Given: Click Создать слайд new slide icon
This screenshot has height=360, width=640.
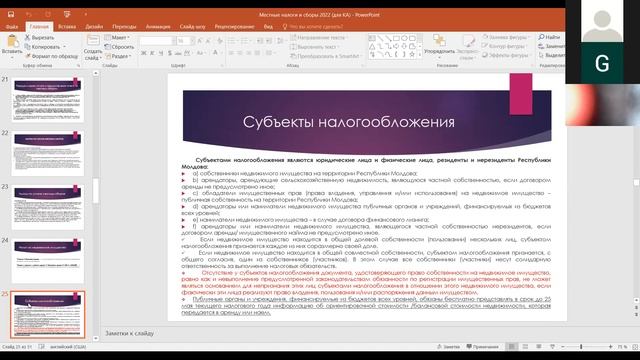Looking at the screenshot, I should pyautogui.click(x=93, y=41).
